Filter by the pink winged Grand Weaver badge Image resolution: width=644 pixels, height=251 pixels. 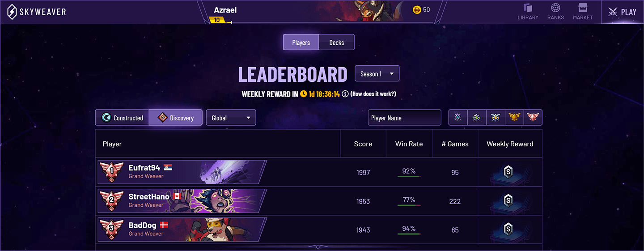pos(533,118)
